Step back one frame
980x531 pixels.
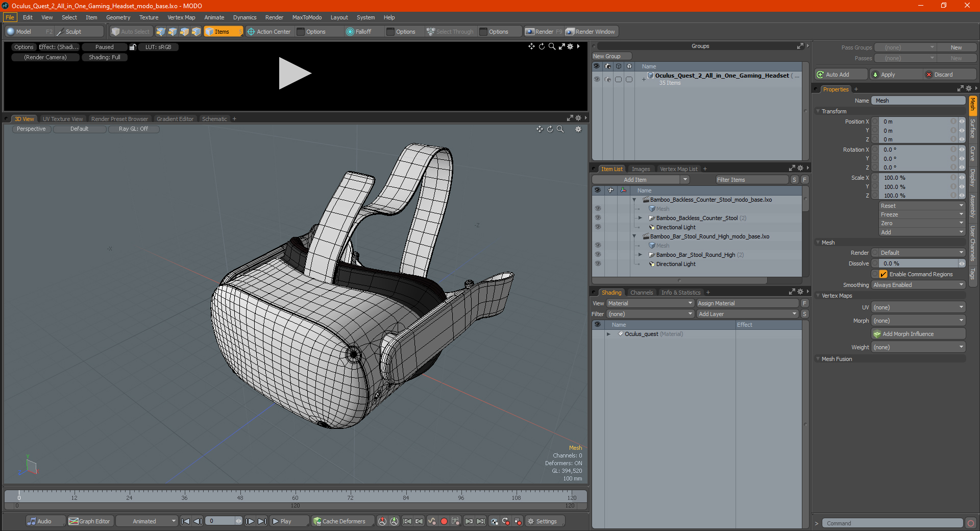click(x=198, y=521)
